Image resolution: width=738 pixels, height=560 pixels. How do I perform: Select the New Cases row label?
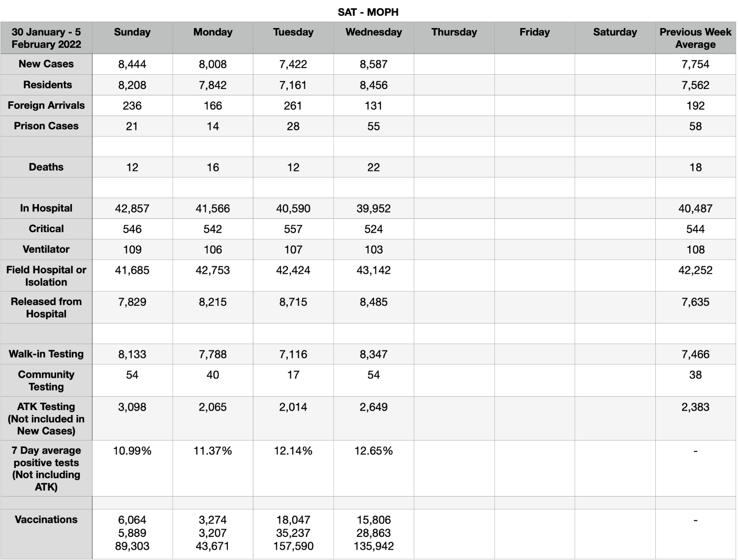point(46,64)
